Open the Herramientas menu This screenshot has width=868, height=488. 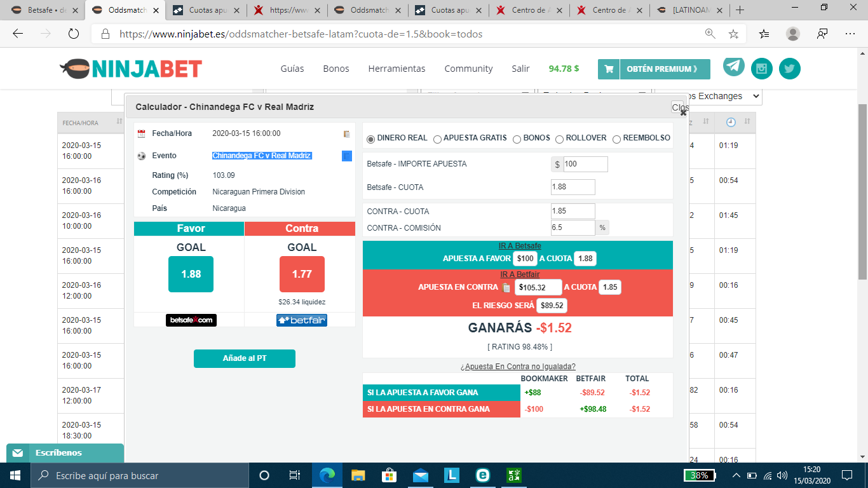(397, 69)
